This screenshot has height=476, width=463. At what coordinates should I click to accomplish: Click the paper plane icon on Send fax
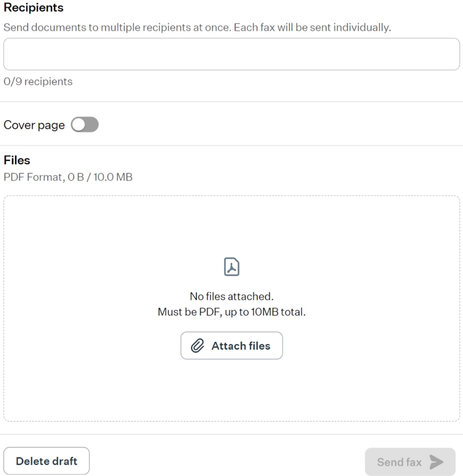click(436, 462)
